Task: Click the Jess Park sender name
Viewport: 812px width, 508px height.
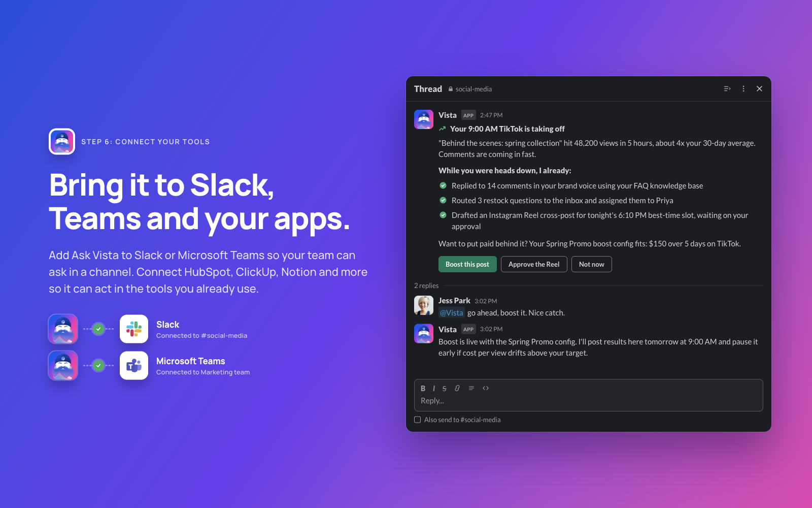Action: click(454, 301)
